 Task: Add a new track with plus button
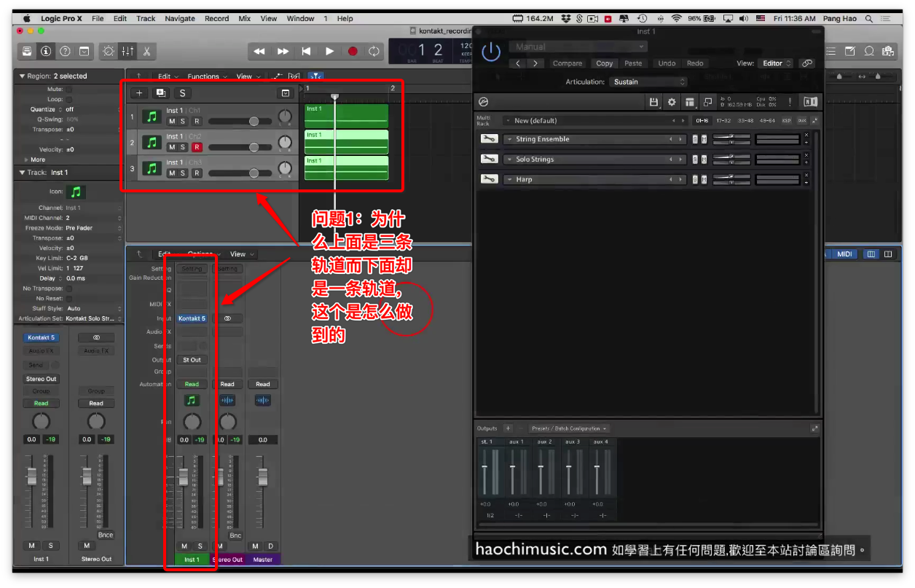coord(140,93)
